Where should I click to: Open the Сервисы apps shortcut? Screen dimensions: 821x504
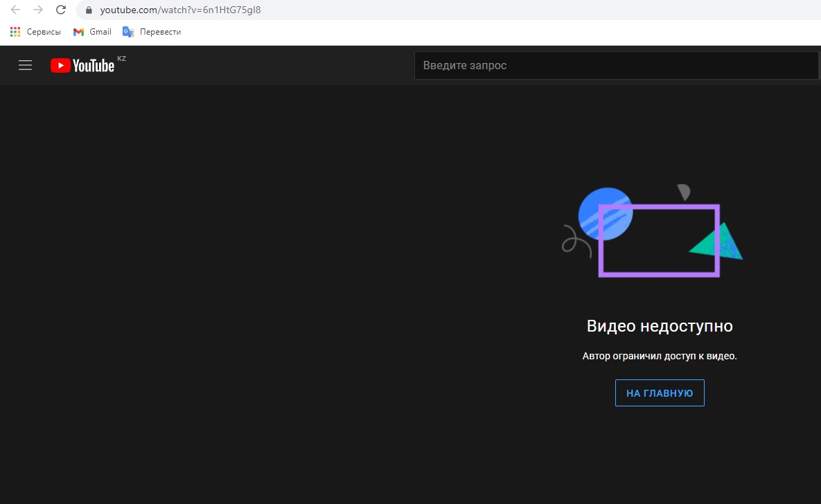coord(35,32)
